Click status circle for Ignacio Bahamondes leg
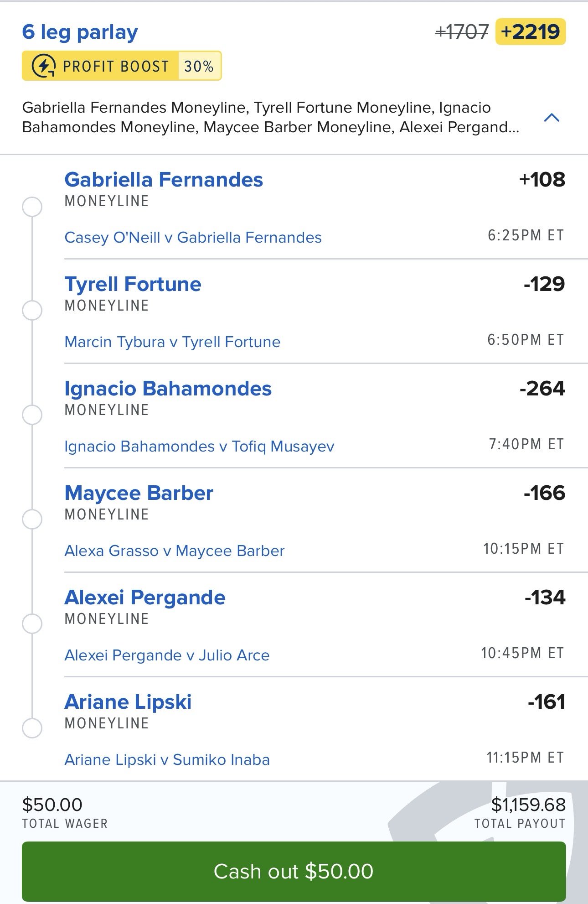The image size is (588, 904). tap(32, 415)
